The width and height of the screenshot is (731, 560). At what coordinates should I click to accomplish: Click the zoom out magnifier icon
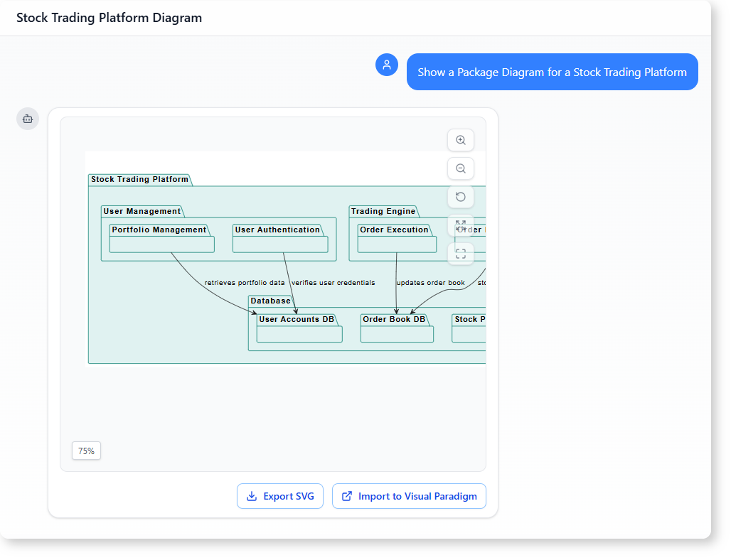click(461, 168)
